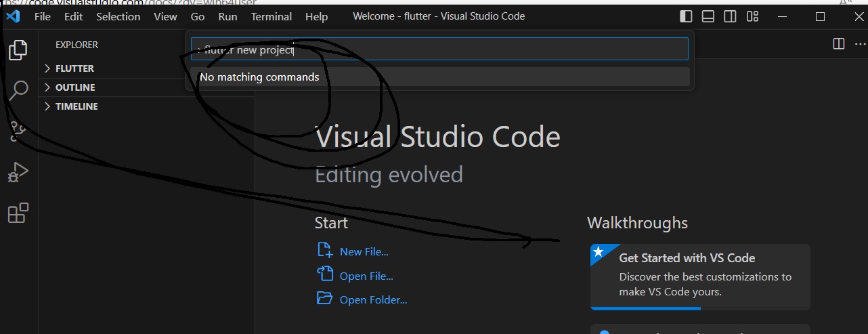
Task: Click the command palette input field
Action: point(439,49)
